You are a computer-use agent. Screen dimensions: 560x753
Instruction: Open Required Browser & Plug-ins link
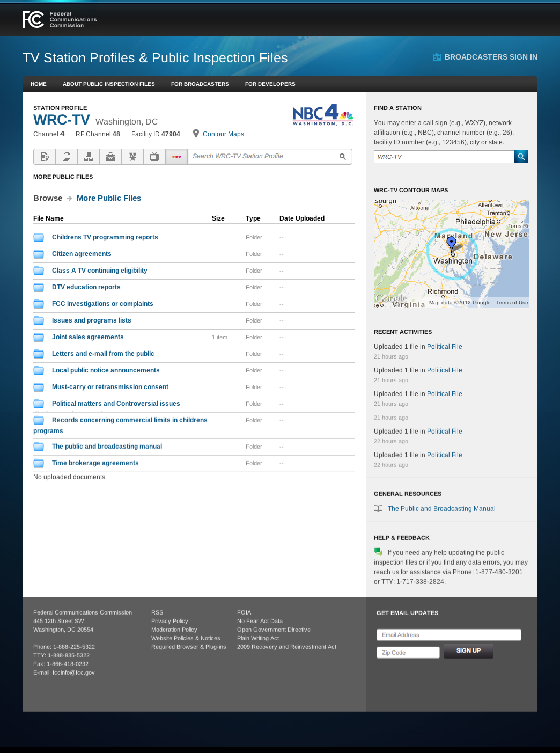click(x=189, y=647)
